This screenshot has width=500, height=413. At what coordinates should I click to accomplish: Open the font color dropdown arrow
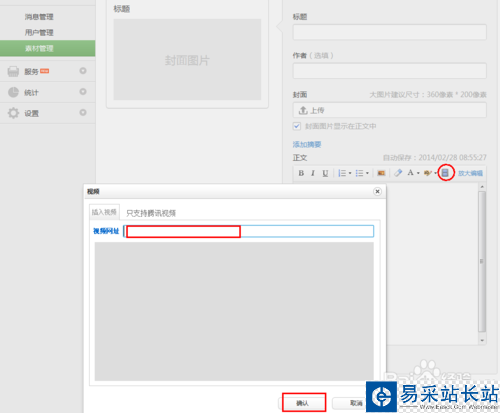(x=418, y=173)
